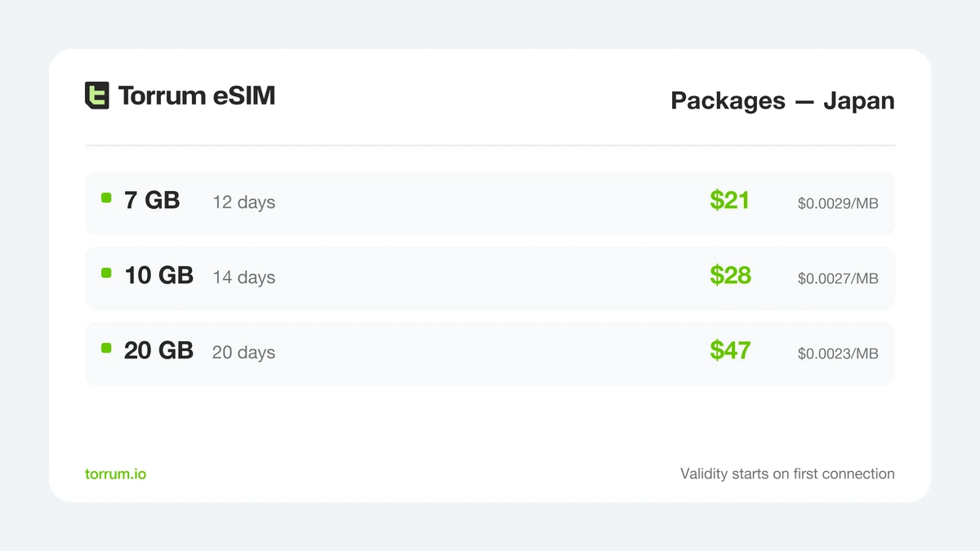Click the Torrum eSIM brand name
The width and height of the screenshot is (980, 551).
(x=197, y=96)
